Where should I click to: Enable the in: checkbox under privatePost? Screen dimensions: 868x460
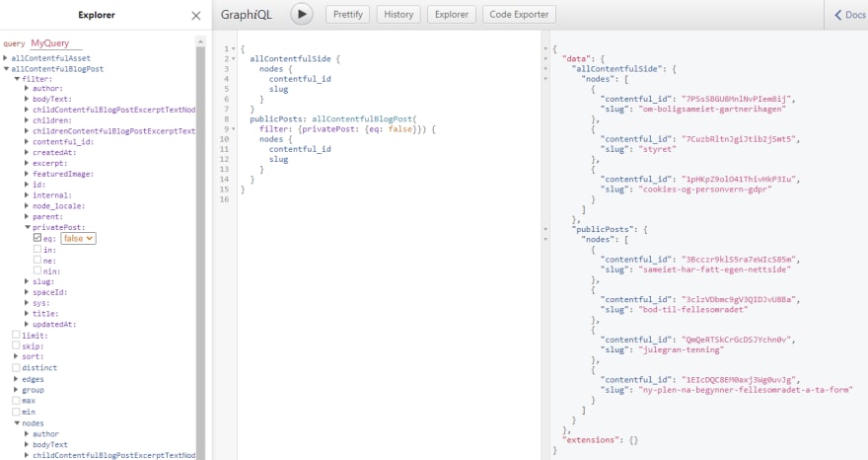pyautogui.click(x=37, y=249)
